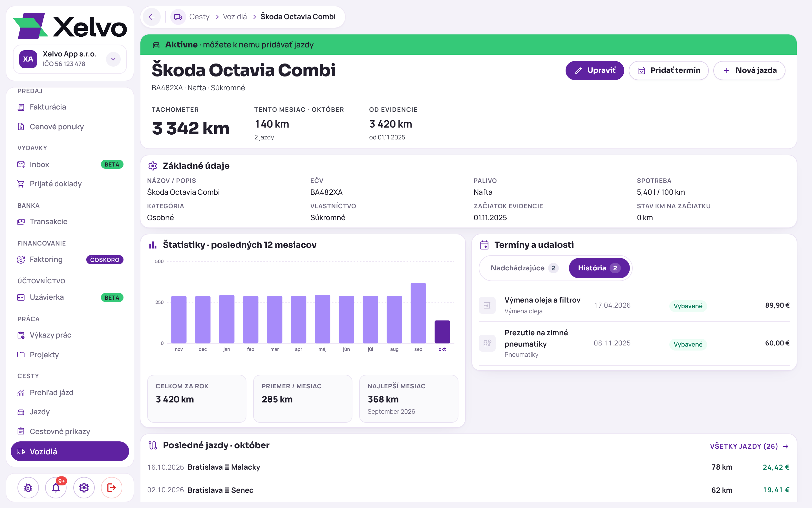Click the Prezutie na zimné pneumatiky event icon
This screenshot has width=812, height=508.
tap(487, 343)
